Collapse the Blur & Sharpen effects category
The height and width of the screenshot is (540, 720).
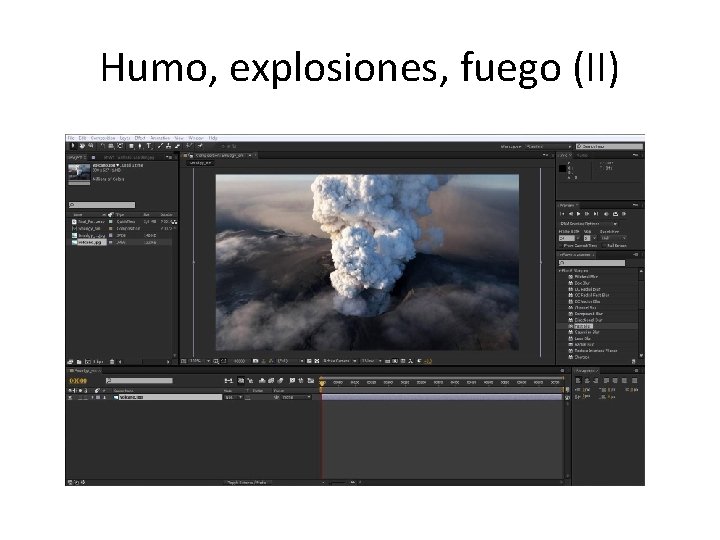tap(560, 271)
